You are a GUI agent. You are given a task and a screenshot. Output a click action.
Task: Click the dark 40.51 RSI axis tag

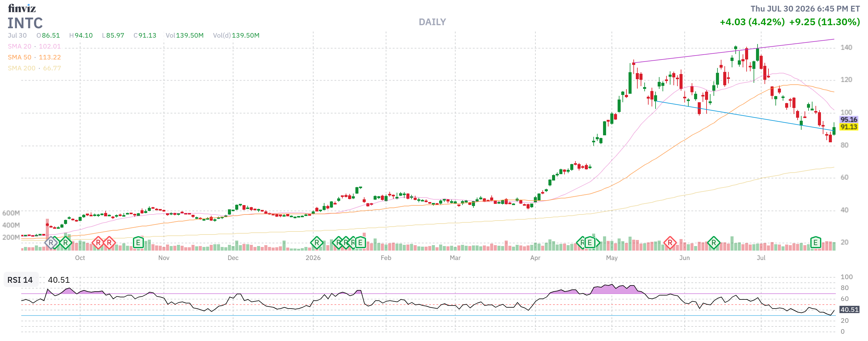pos(849,310)
